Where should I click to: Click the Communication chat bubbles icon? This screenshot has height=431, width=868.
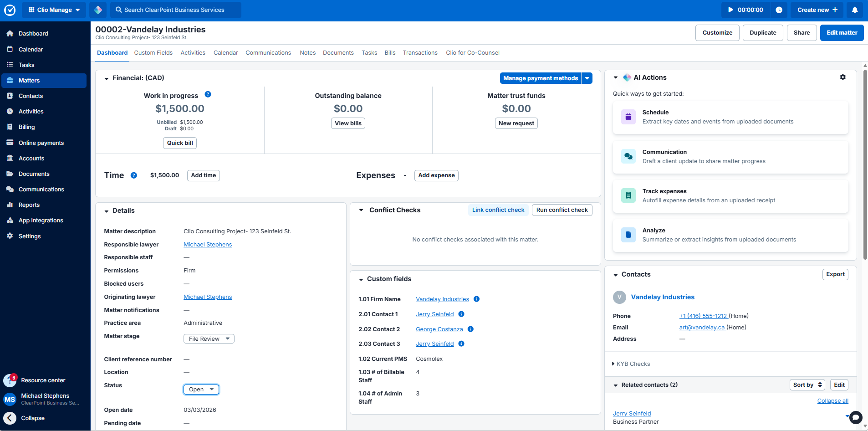tap(628, 156)
